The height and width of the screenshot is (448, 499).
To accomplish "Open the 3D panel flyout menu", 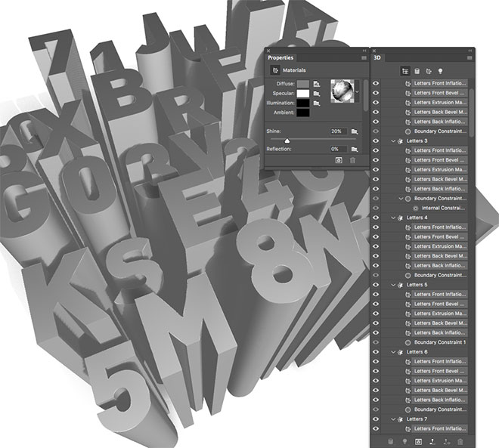I will point(470,57).
